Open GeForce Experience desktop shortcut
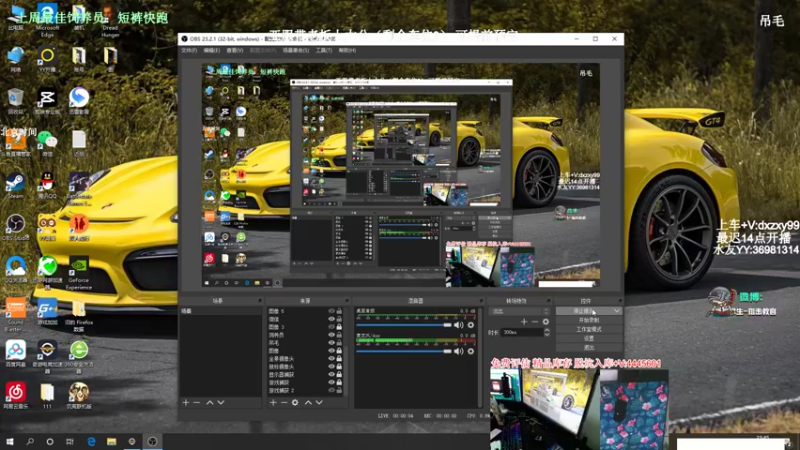 (x=79, y=273)
